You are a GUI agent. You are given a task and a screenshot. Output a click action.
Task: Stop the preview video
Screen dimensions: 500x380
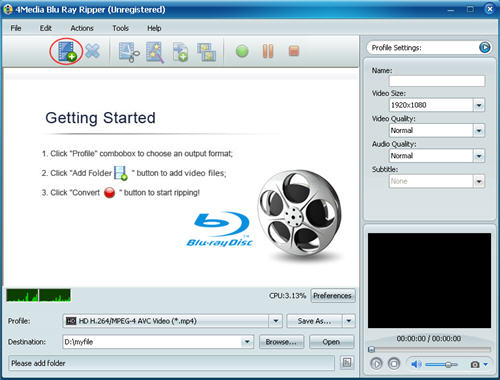pos(394,364)
